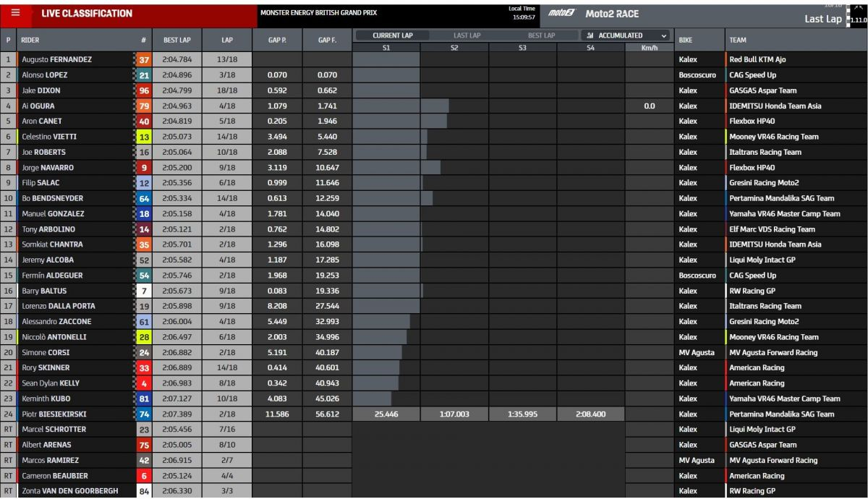This screenshot has width=868, height=499.
Task: Click the Moto2 logo
Action: (561, 14)
